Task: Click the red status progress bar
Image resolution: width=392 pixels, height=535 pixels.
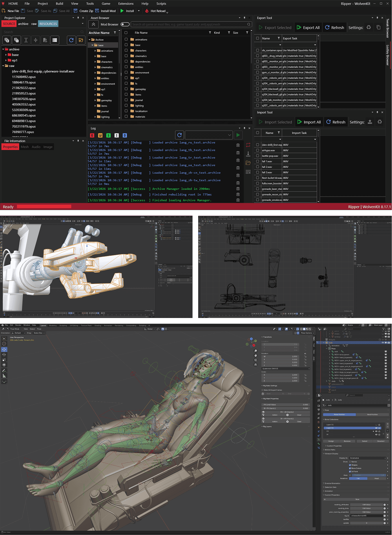Action: click(44, 207)
